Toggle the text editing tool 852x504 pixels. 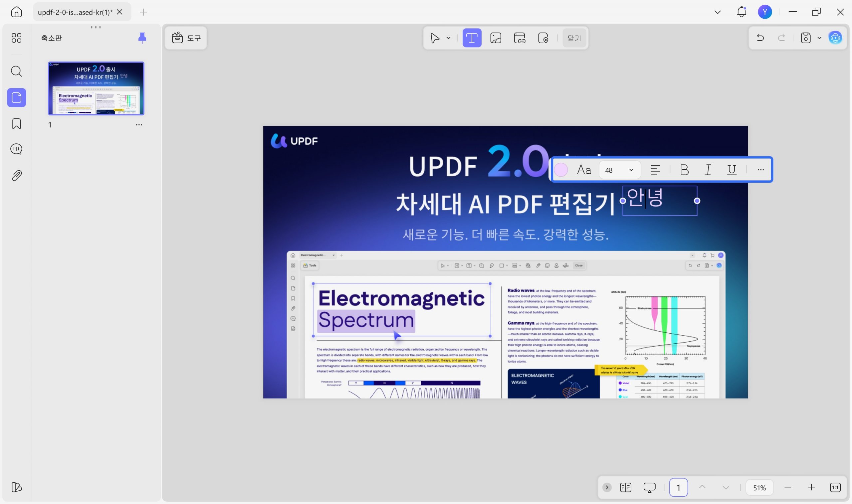click(x=472, y=38)
